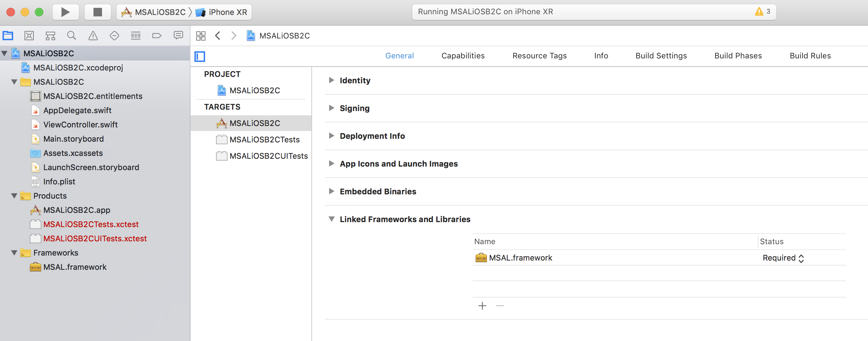
Task: Change MSAL.framework status from Required dropdown
Action: [x=783, y=258]
